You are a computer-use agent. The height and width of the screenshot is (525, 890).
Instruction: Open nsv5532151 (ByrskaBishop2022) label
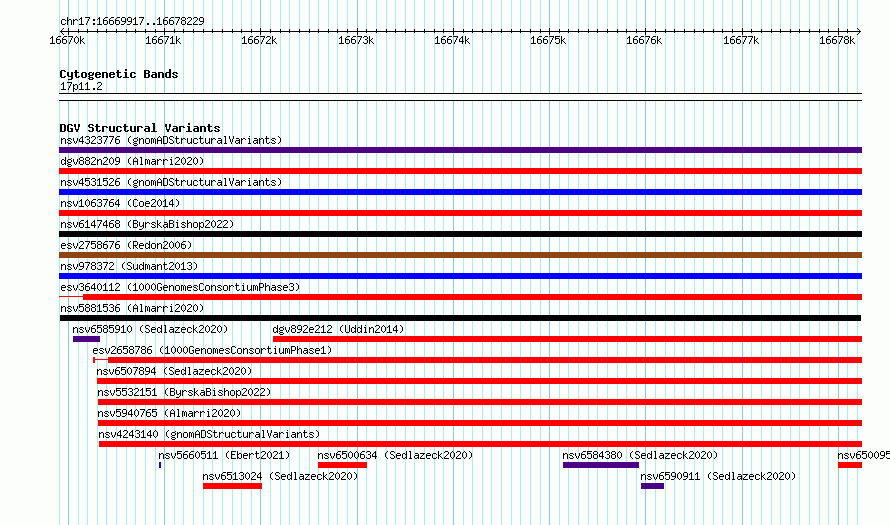click(184, 392)
